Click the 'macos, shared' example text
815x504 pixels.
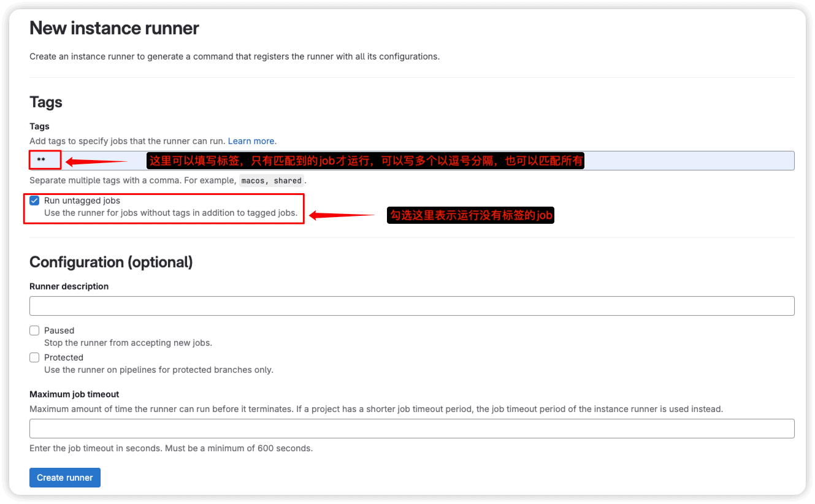271,181
